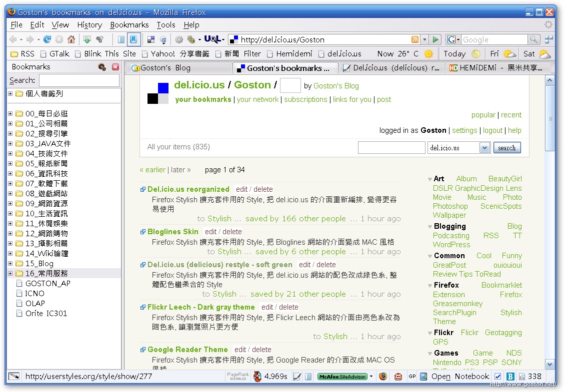Click the UQL toolbar logo
This screenshot has height=392, width=564.
212,39
